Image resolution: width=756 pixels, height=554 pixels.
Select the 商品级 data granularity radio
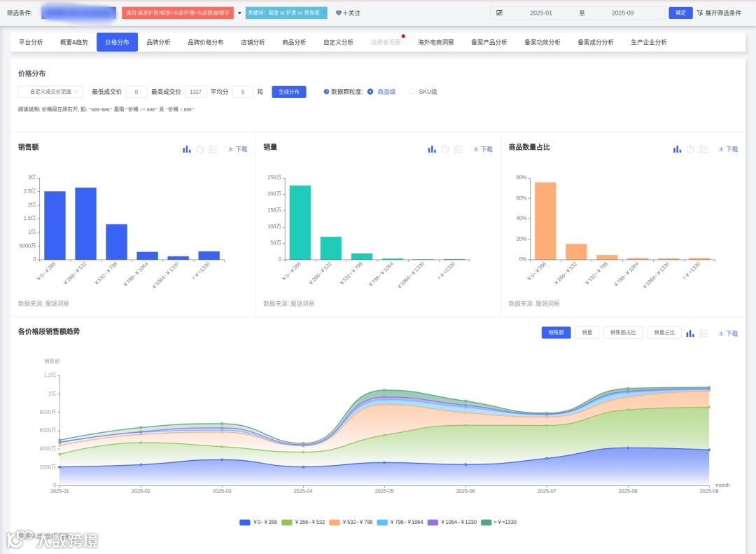[370, 92]
